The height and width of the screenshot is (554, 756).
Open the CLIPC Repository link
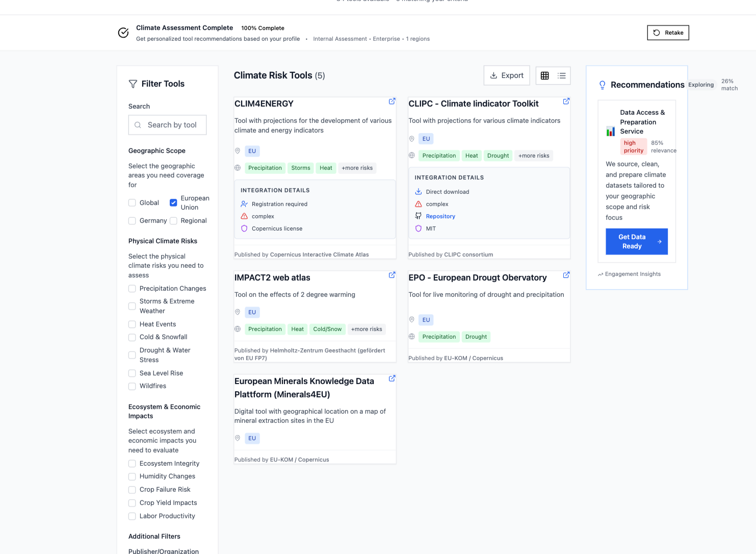440,216
